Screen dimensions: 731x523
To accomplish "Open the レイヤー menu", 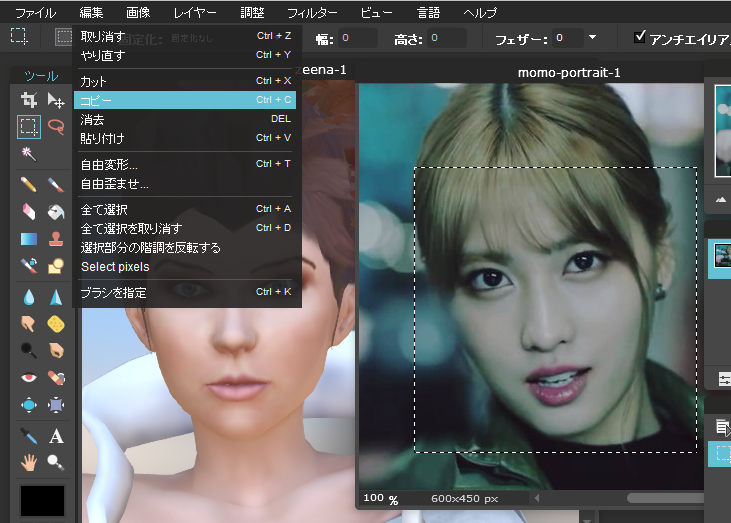I will tap(195, 13).
